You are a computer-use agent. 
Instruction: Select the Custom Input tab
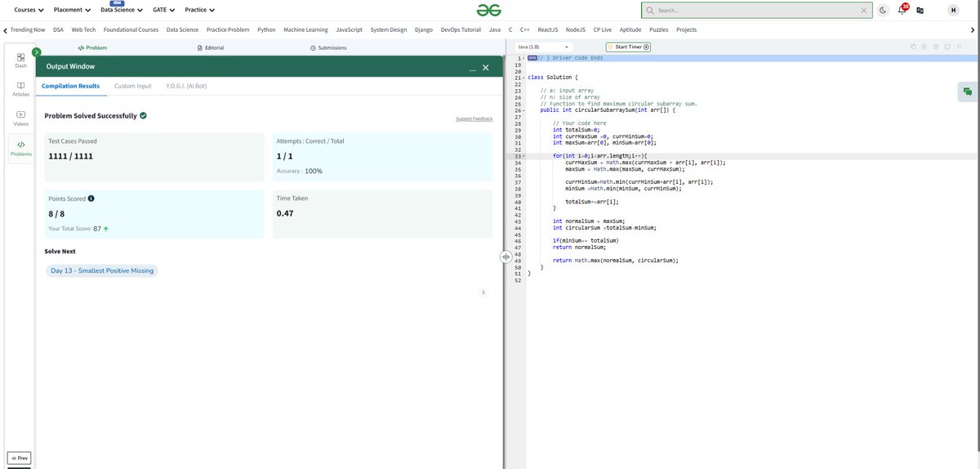tap(132, 86)
